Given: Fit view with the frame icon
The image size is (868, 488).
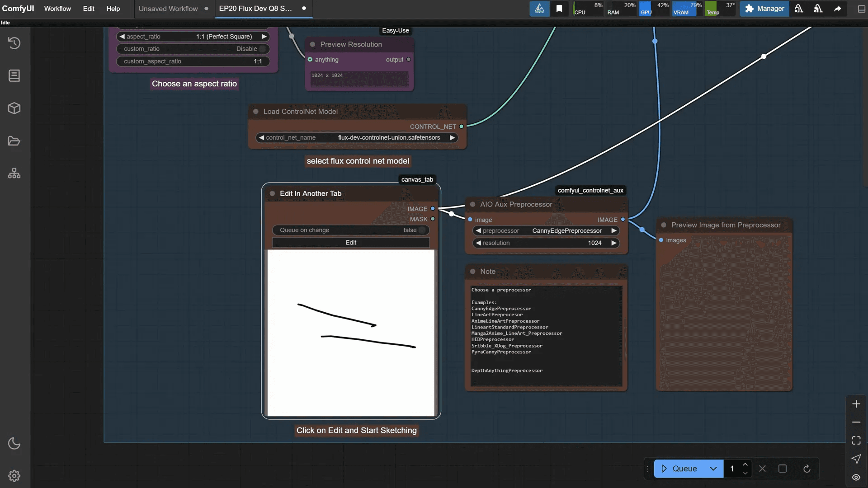Looking at the screenshot, I should point(856,441).
